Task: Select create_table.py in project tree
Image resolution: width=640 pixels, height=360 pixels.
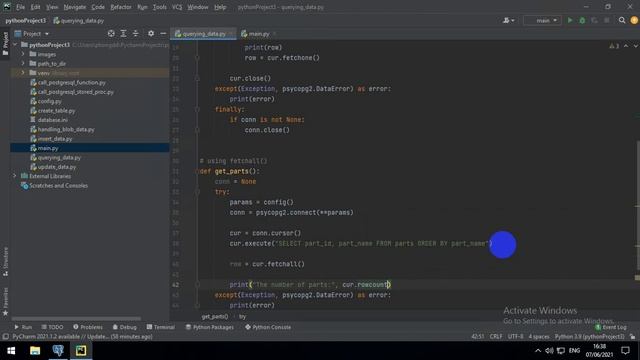Action: pyautogui.click(x=56, y=110)
